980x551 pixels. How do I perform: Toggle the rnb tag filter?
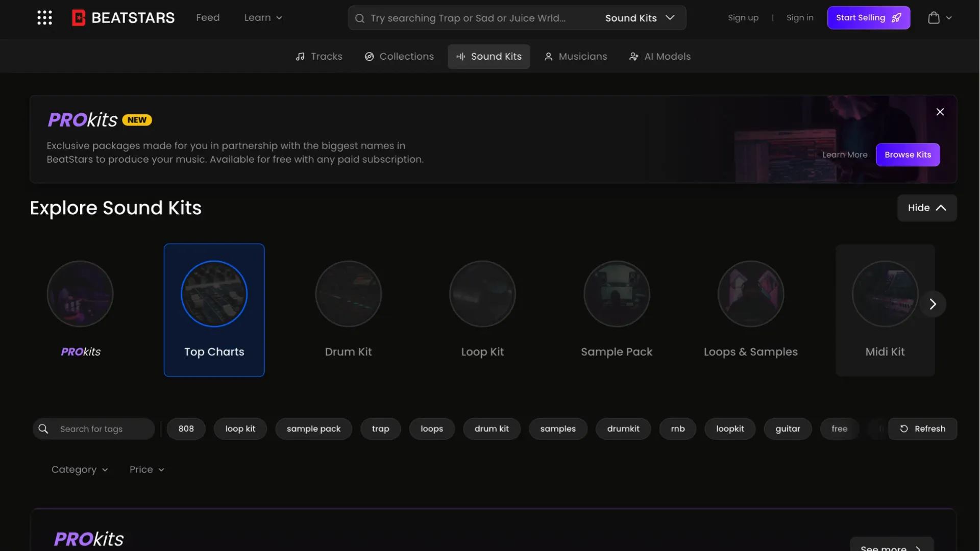tap(678, 429)
